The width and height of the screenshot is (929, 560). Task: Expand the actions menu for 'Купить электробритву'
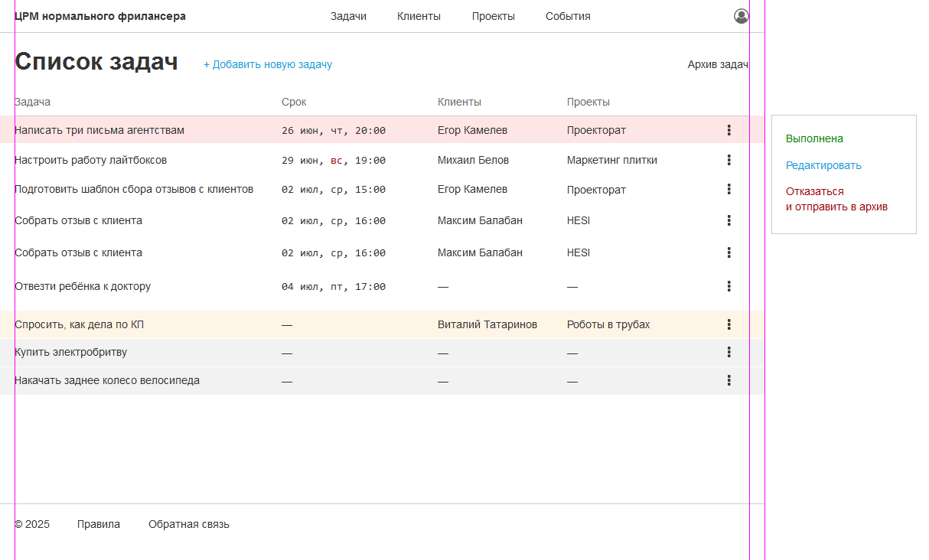point(729,352)
